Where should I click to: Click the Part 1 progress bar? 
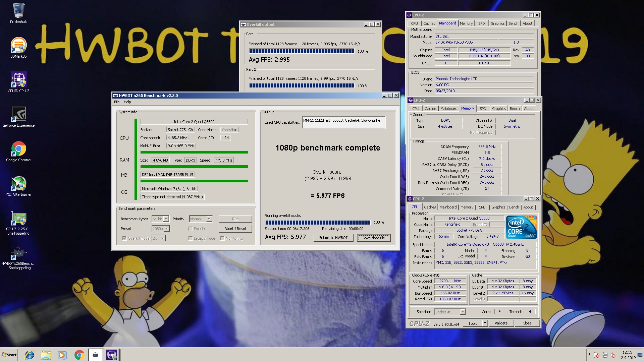(x=301, y=51)
